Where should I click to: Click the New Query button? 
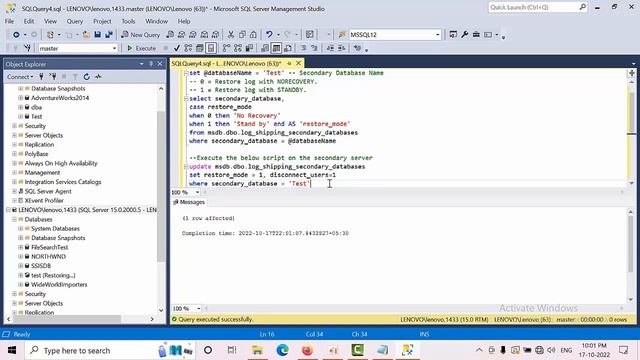141,35
